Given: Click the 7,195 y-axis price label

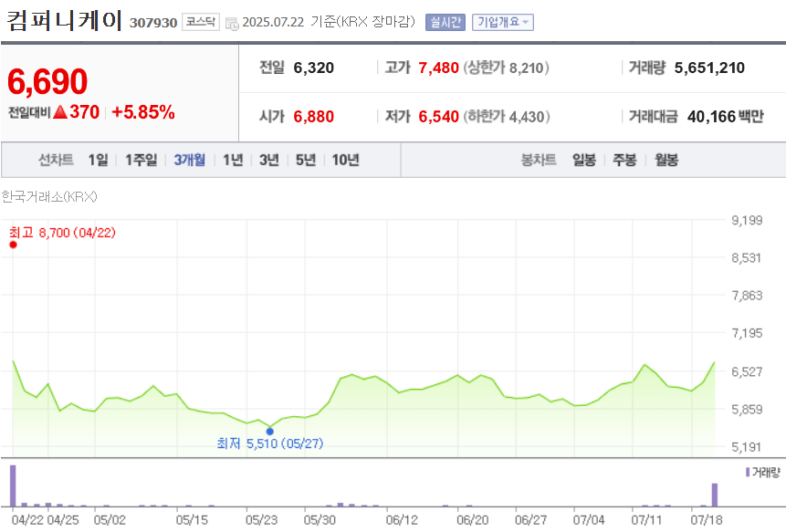Looking at the screenshot, I should click(747, 333).
